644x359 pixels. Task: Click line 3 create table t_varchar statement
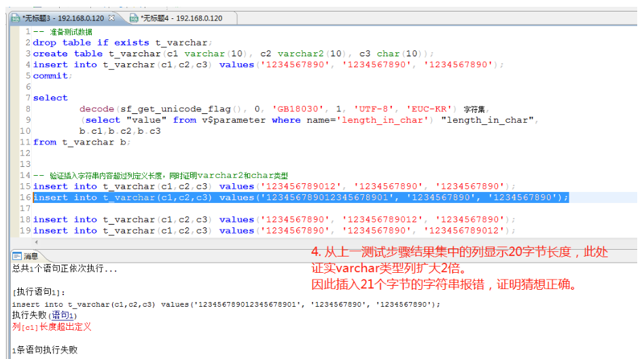tap(233, 54)
